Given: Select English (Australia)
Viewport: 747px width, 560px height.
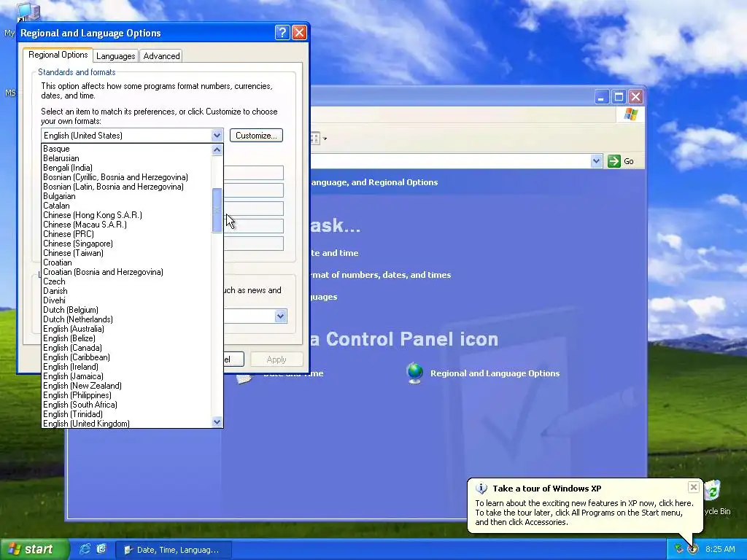Looking at the screenshot, I should click(x=126, y=329).
